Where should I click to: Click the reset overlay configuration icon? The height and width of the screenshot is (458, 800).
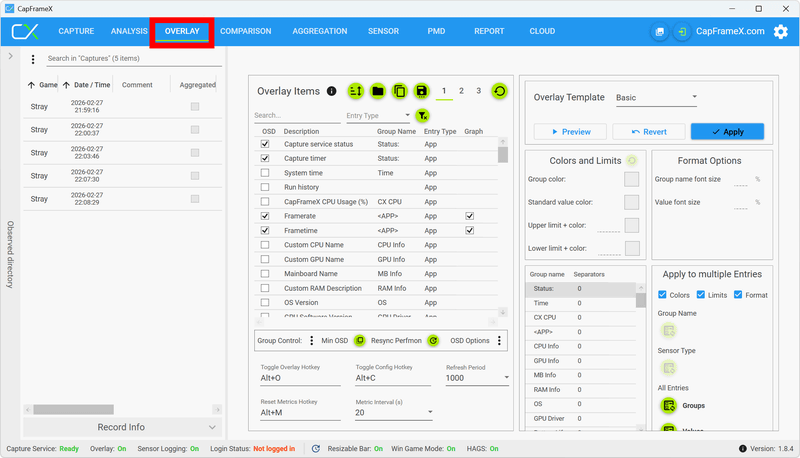tap(500, 91)
